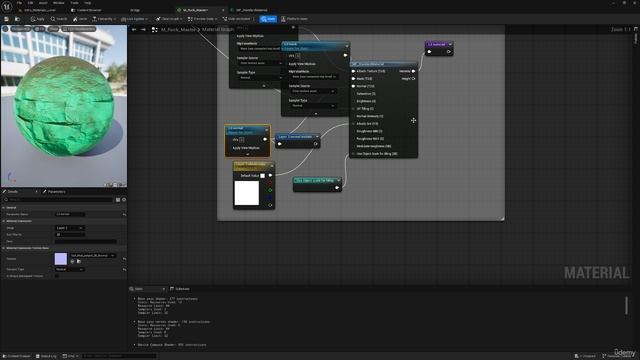Click the Details panel search field
Viewport: 640px width, 360px height.
[58, 200]
